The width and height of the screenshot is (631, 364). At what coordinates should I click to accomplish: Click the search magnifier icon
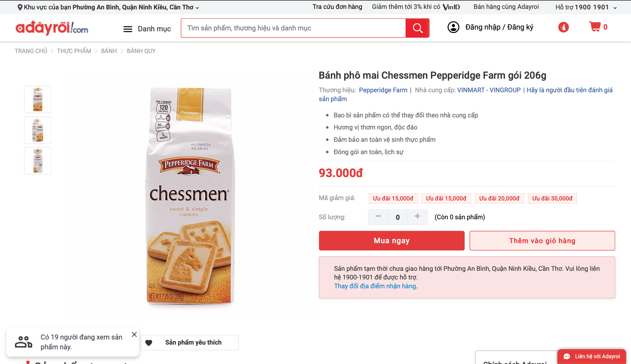tap(417, 28)
